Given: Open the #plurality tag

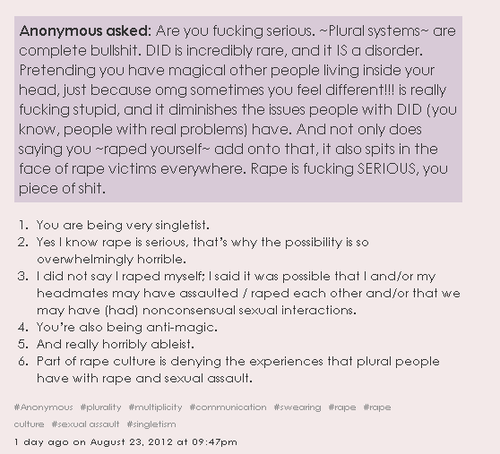Looking at the screenshot, I should point(101,407).
